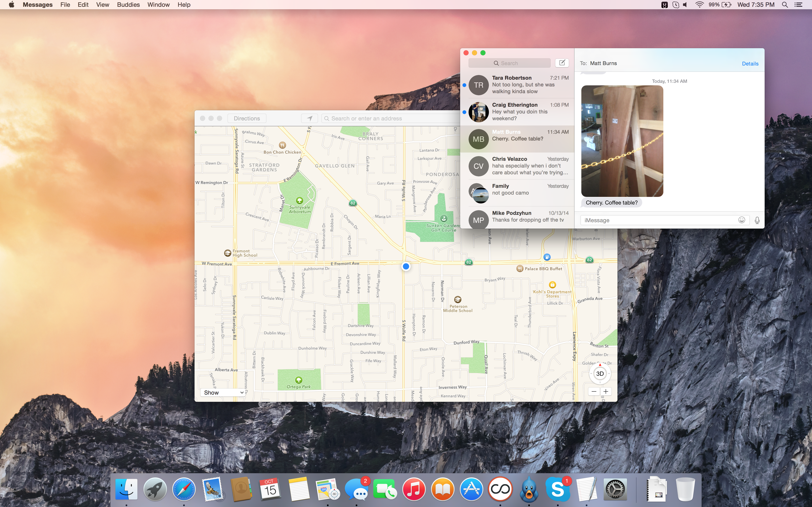Expand the Show dropdown in Maps
The width and height of the screenshot is (812, 507).
pos(223,392)
